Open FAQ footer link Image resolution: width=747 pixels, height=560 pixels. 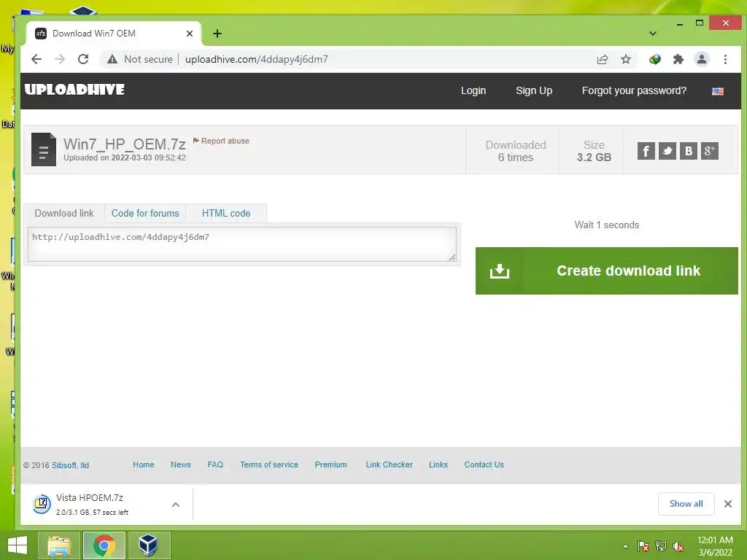pyautogui.click(x=215, y=464)
